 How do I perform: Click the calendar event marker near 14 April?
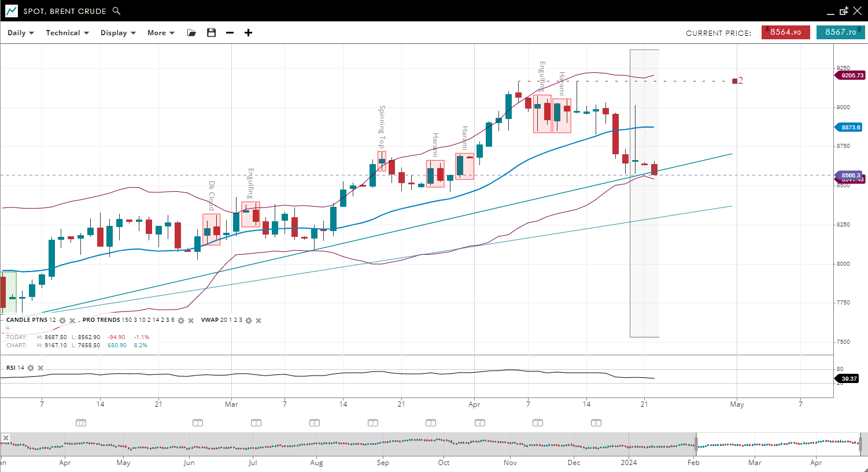pos(596,423)
